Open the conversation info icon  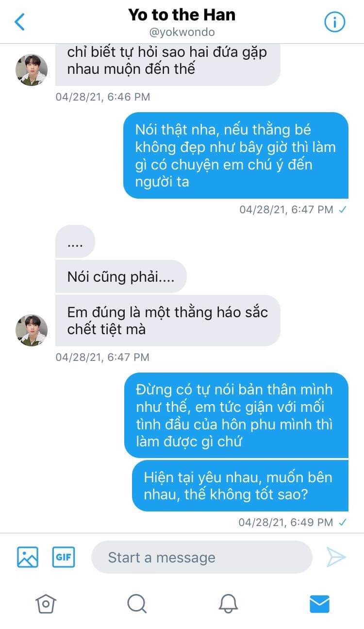[x=334, y=22]
